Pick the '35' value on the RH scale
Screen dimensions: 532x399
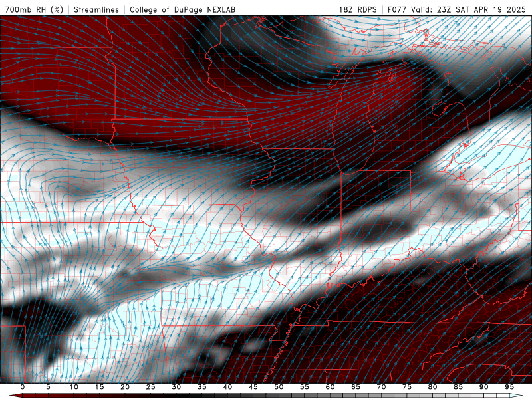(x=202, y=387)
